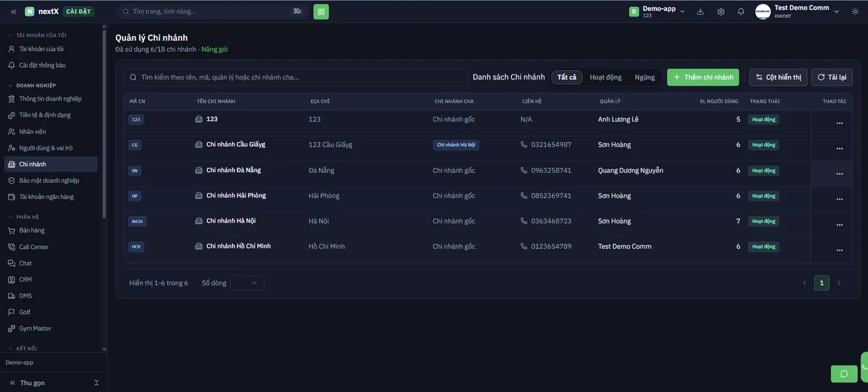Viewport: 868px width, 392px height.
Task: Open Người dùng & vai trò menu item
Action: point(51,148)
